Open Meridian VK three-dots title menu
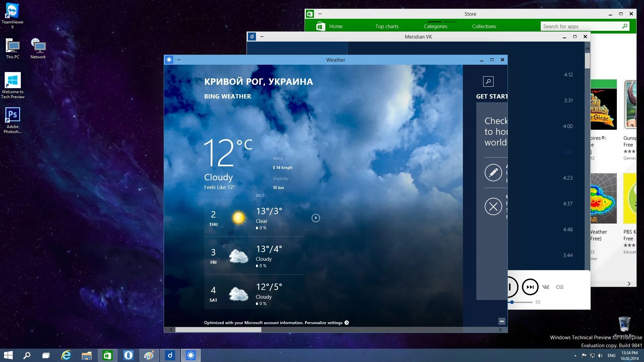 [262, 37]
